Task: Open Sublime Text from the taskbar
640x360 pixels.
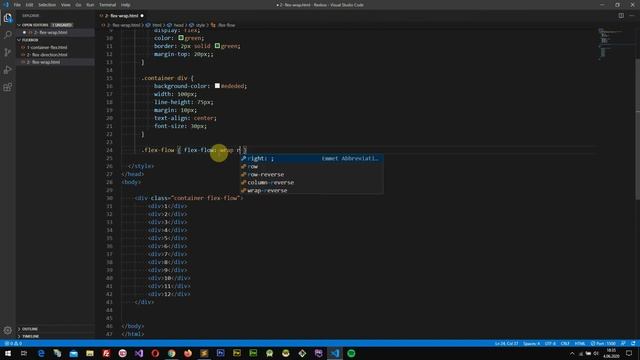Action: [x=204, y=353]
